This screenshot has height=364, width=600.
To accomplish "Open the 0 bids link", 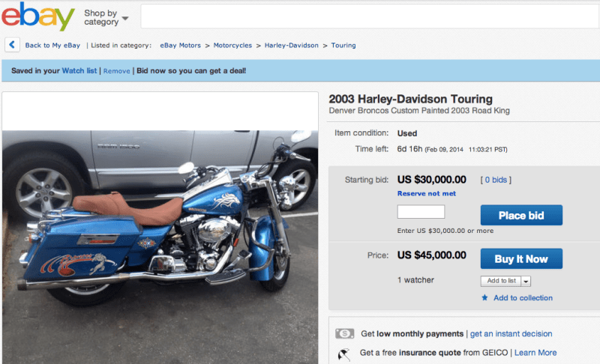I will pos(496,180).
